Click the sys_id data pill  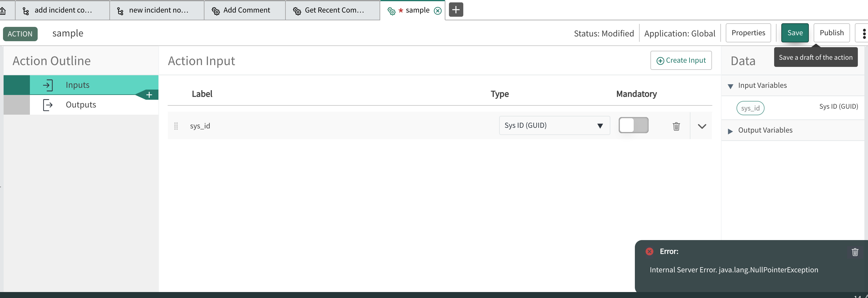(750, 108)
